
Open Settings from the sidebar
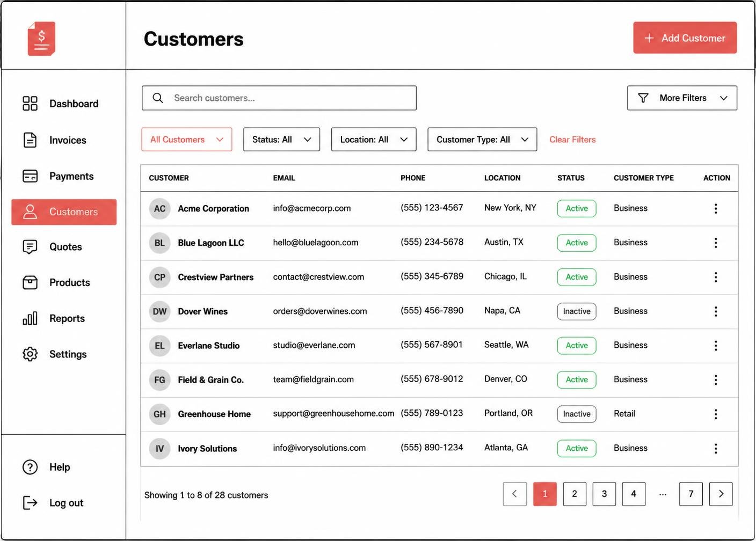[x=55, y=354]
